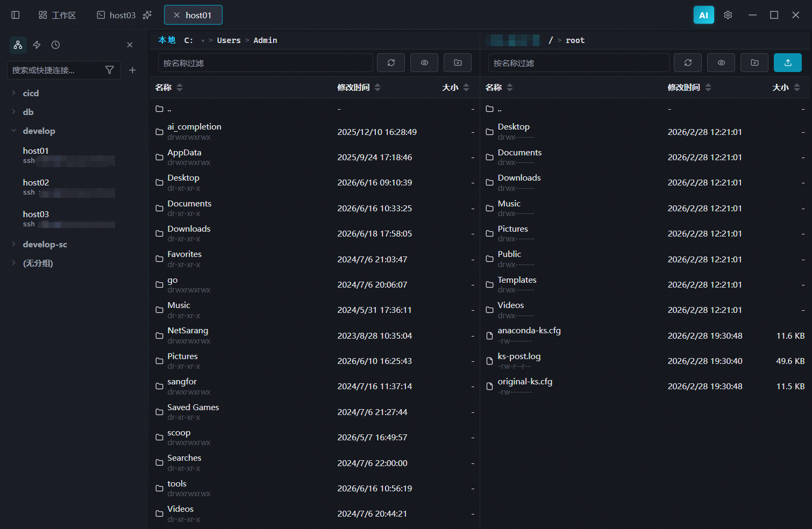Select the anaconda-ks.cfg file
812x529 pixels.
(645, 335)
